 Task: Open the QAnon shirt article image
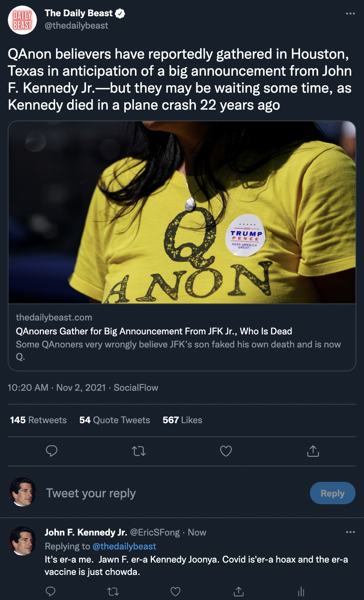(x=182, y=212)
